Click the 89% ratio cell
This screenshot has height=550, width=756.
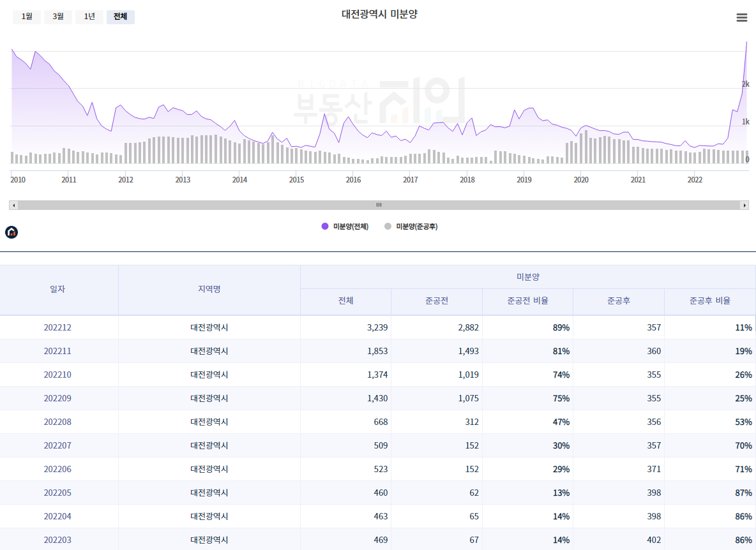coord(528,327)
